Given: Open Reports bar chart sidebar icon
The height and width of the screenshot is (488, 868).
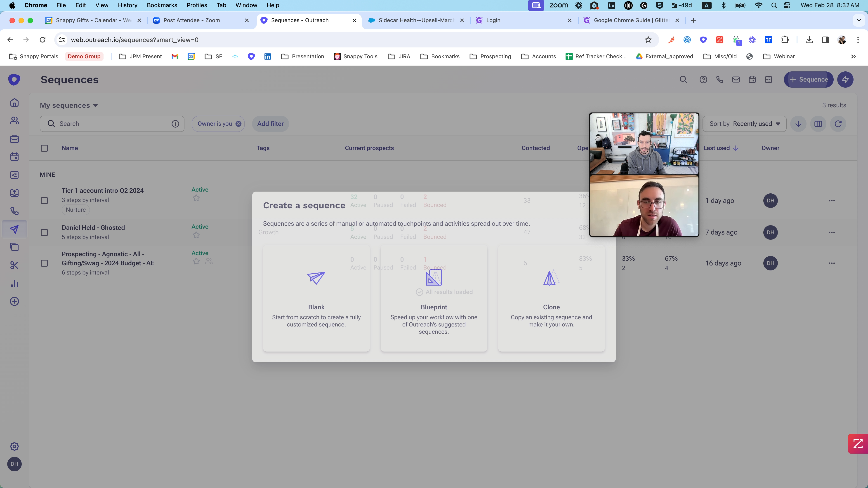Looking at the screenshot, I should point(14,284).
